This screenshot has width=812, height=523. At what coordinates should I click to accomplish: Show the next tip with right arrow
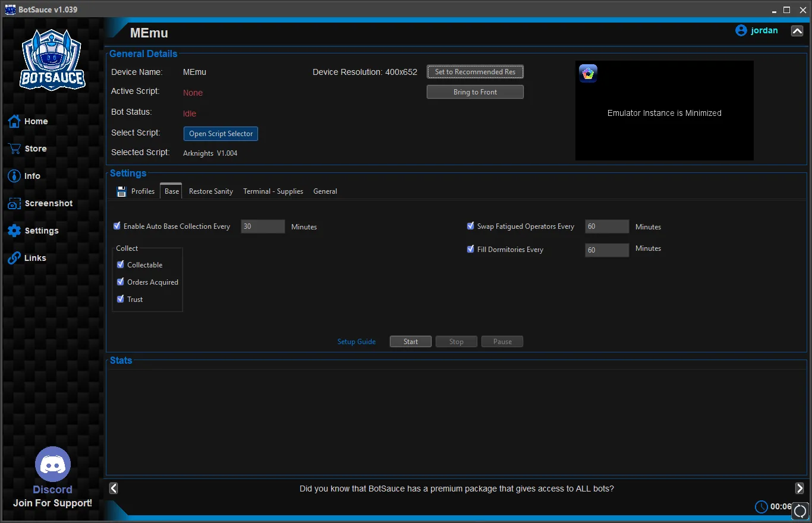[800, 488]
